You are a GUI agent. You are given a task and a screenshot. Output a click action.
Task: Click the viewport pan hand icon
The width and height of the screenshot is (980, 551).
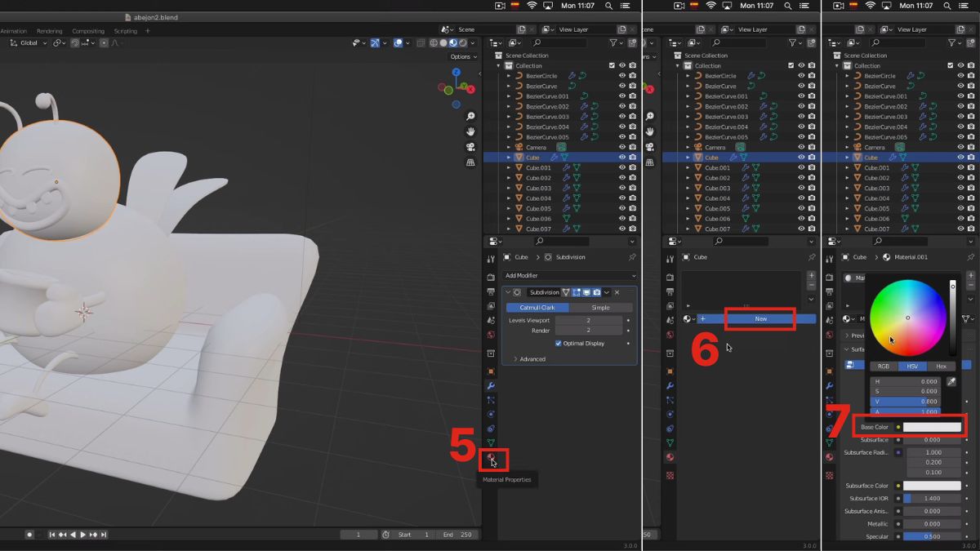[x=470, y=131]
